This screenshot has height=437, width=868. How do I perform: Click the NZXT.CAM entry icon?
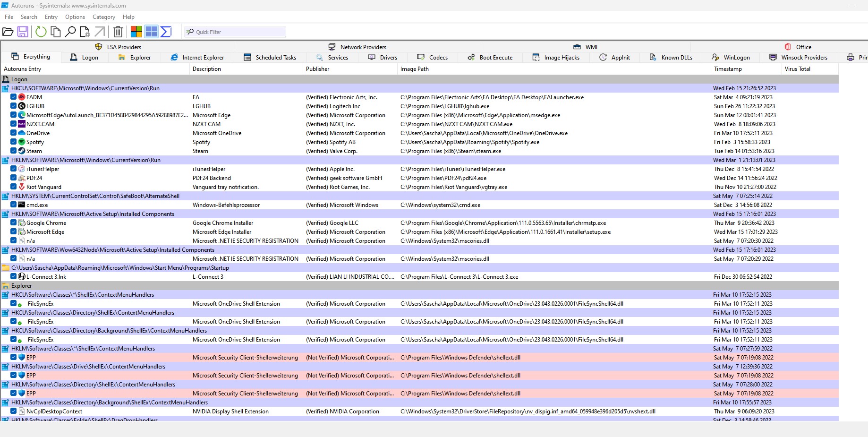[x=22, y=124]
